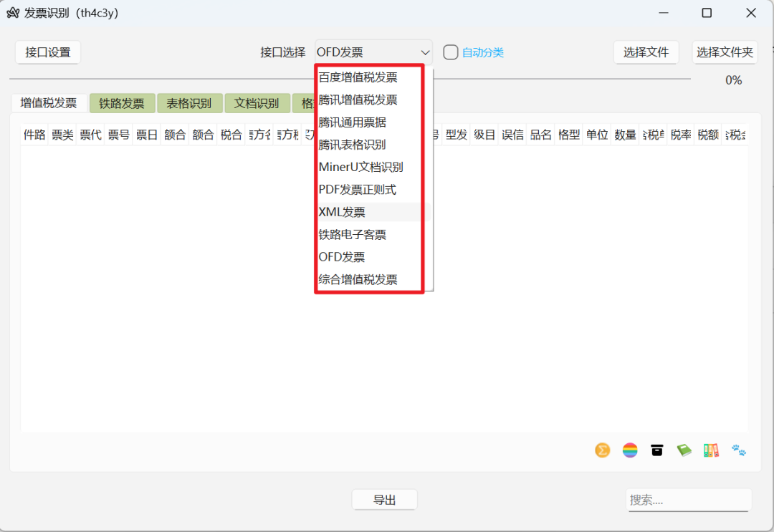This screenshot has height=532, width=774.
Task: Click the blue paw prints icon
Action: click(737, 450)
